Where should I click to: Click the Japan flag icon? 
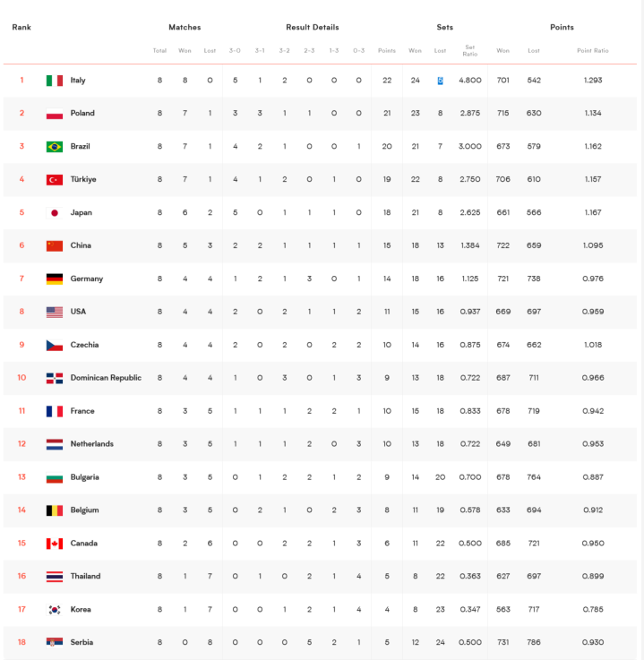click(x=55, y=213)
